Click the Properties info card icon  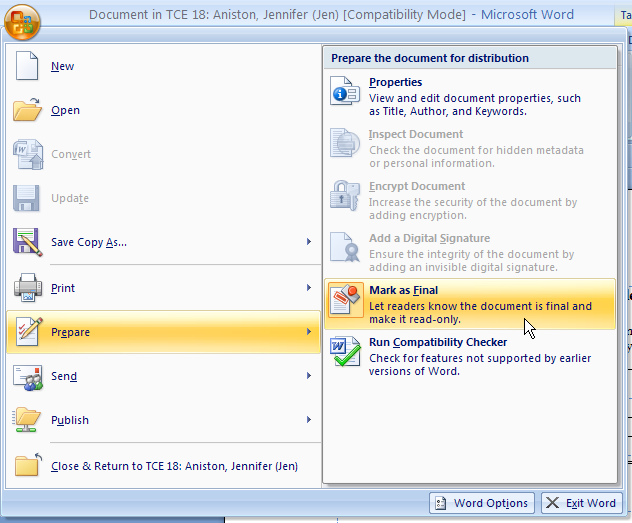click(x=345, y=91)
